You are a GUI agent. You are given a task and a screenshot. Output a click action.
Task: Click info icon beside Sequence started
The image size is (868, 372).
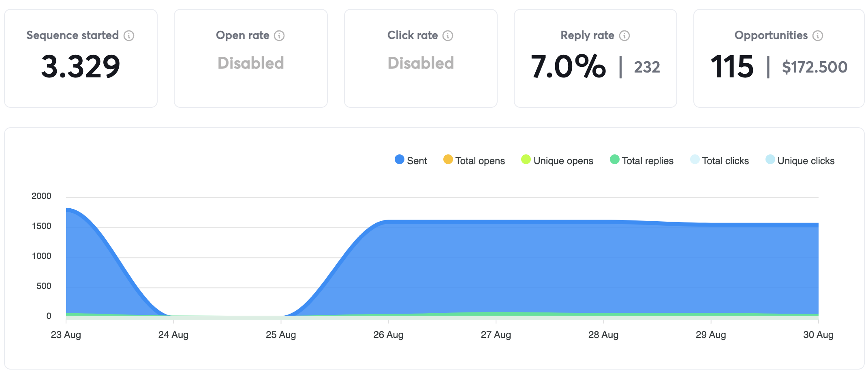pyautogui.click(x=129, y=36)
